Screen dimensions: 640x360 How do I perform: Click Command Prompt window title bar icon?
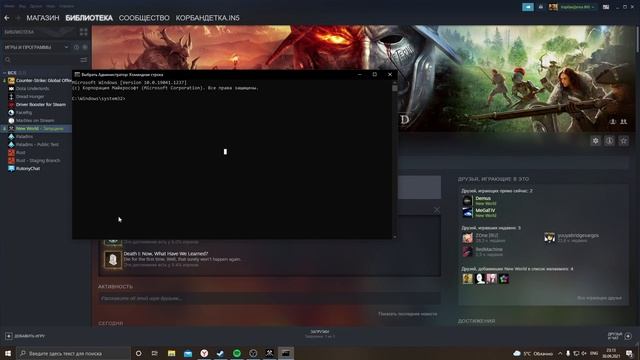click(77, 75)
